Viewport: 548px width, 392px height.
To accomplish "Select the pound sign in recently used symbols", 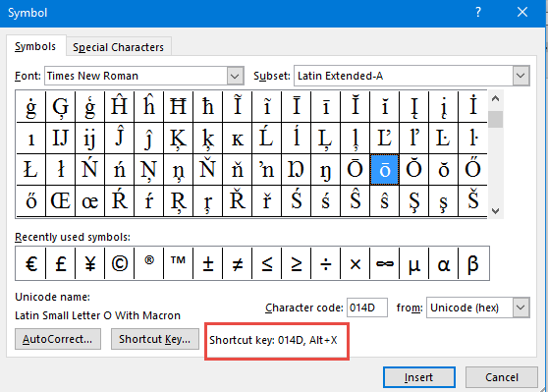I will click(61, 263).
